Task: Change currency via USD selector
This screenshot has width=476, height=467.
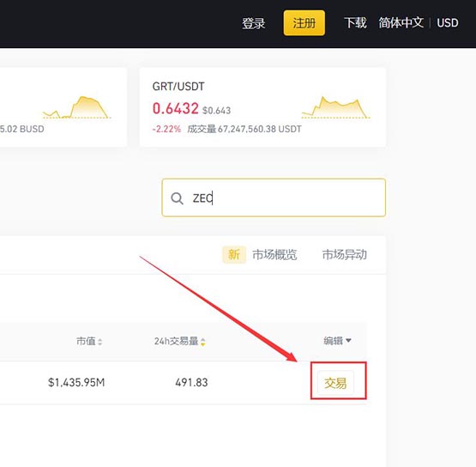Action: pos(448,23)
